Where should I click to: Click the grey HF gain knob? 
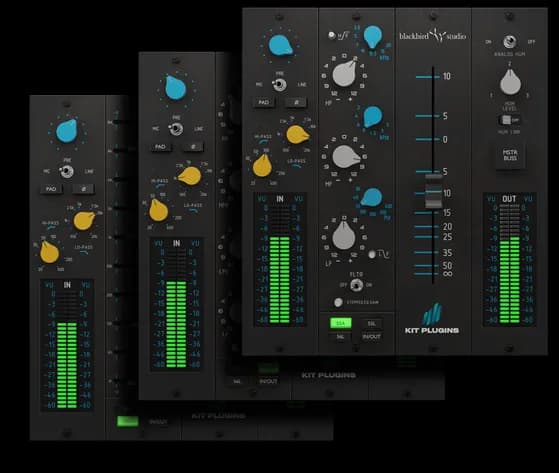[x=344, y=73]
